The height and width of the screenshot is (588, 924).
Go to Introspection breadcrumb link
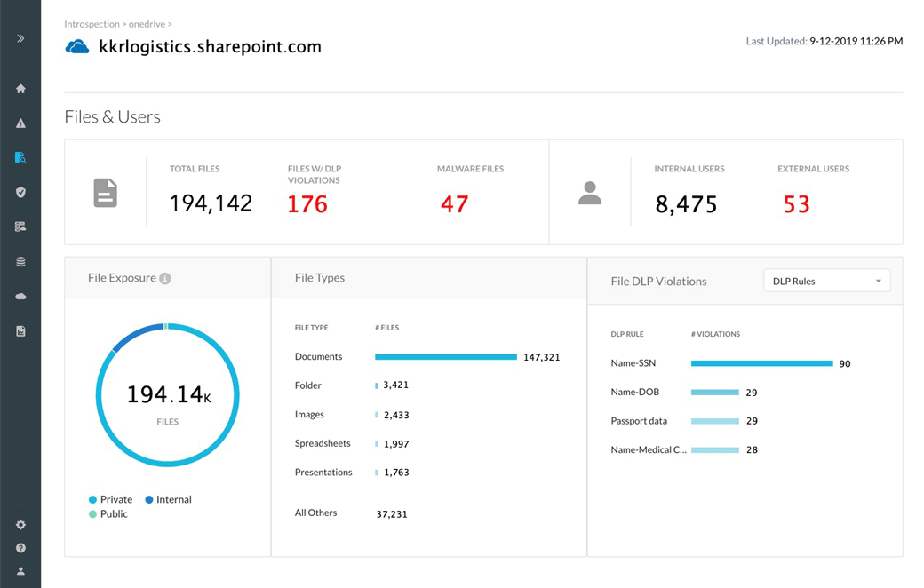[92, 24]
